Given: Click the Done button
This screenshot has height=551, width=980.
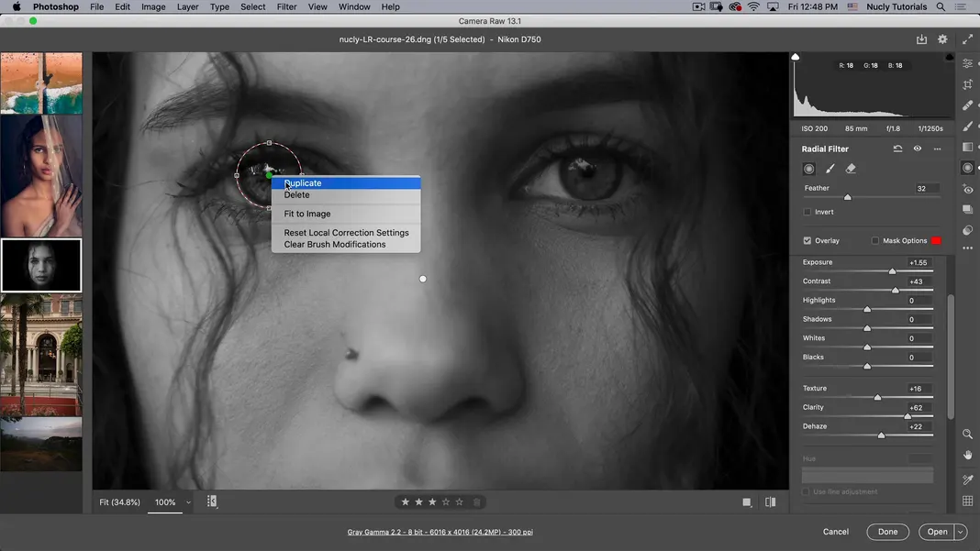Looking at the screenshot, I should point(887,532).
